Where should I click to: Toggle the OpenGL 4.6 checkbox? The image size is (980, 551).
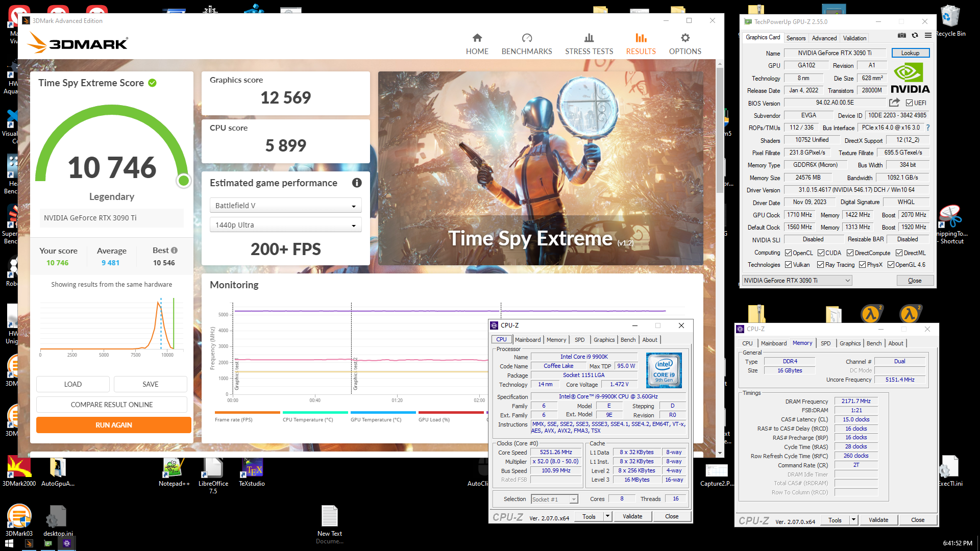coord(891,264)
